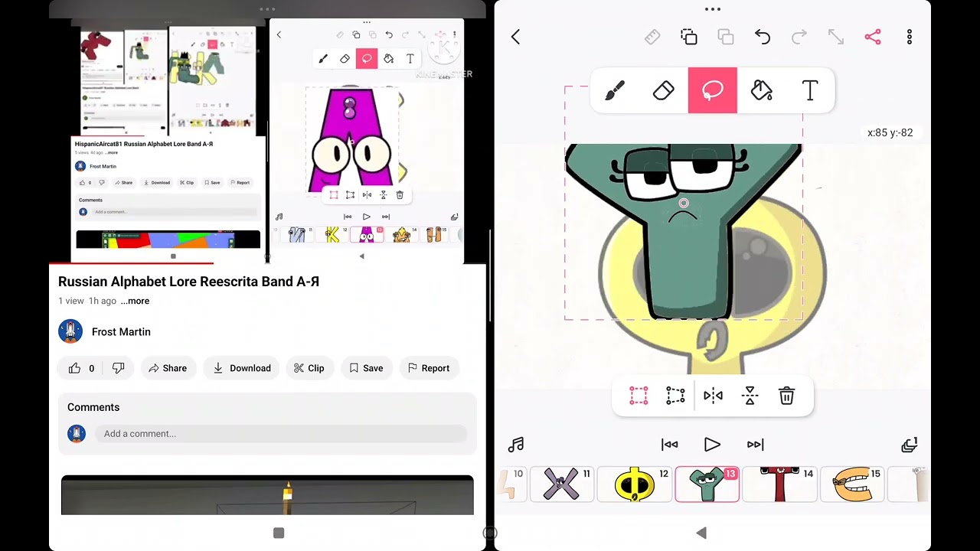Click the x:85 y:-82 coordinate readout
The image size is (980, 551).
click(890, 132)
